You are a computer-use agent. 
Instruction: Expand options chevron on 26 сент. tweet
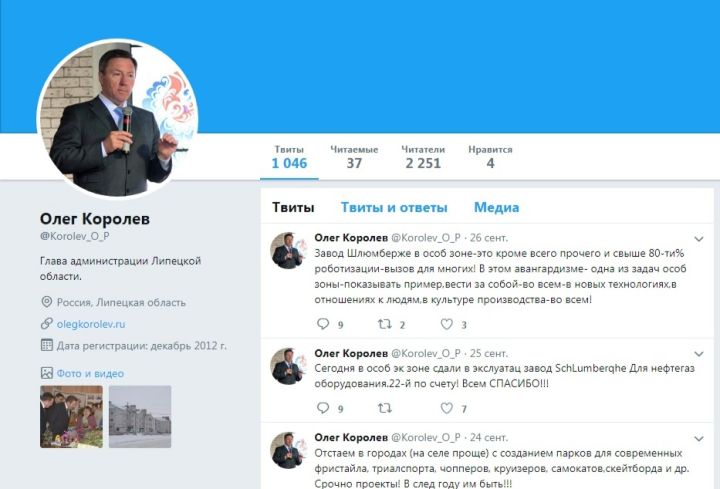699,239
